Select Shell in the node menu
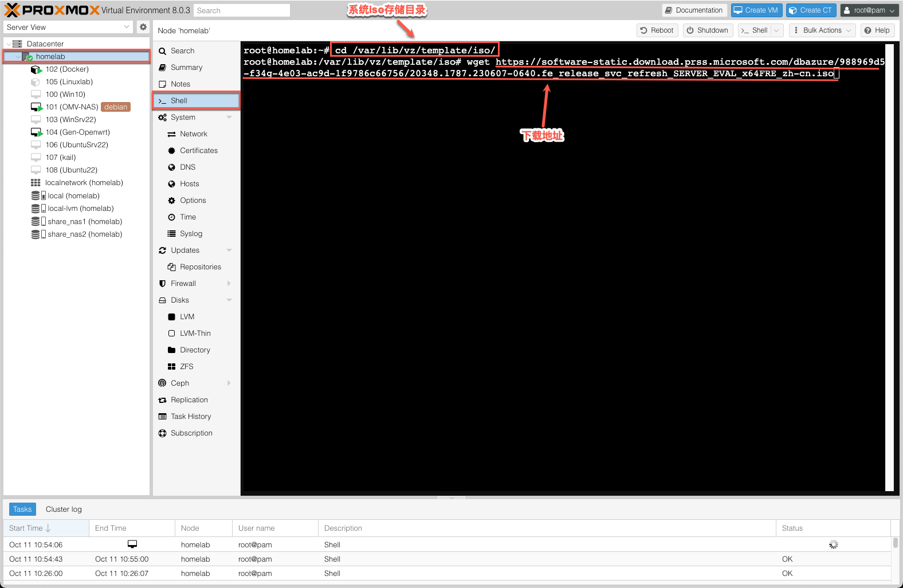 tap(197, 101)
